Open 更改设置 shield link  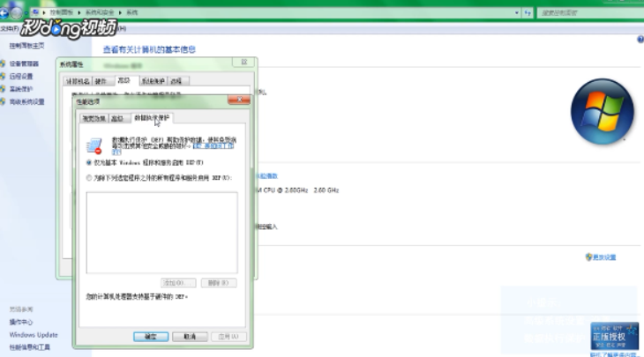[x=601, y=257]
